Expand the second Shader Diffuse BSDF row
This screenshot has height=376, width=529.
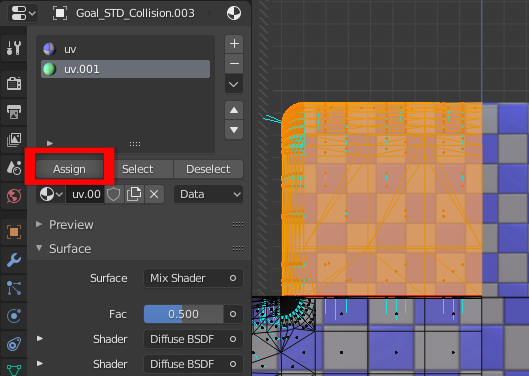click(x=40, y=364)
